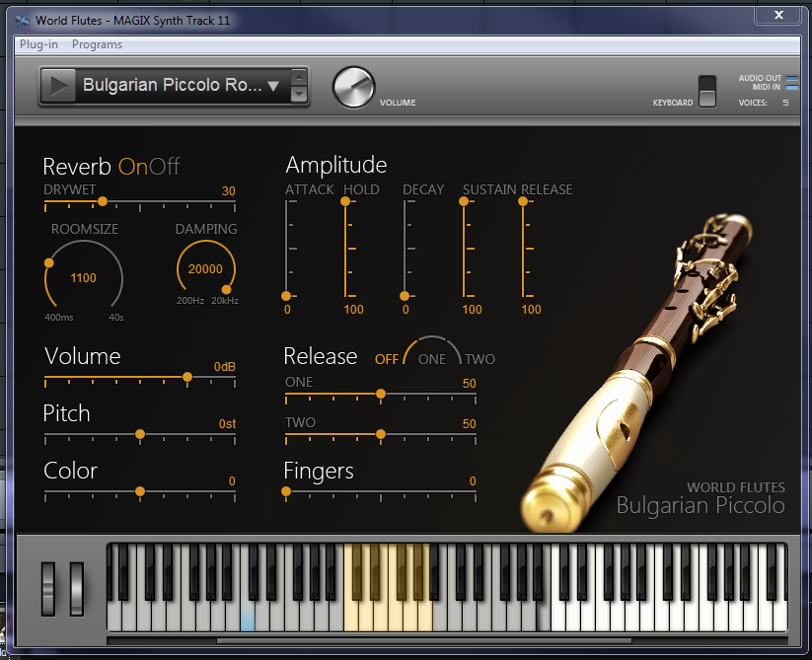Click the Pitch value 0st

227,424
